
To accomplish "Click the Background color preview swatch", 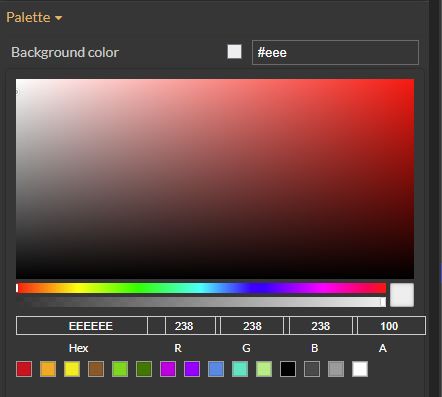I will pos(234,52).
